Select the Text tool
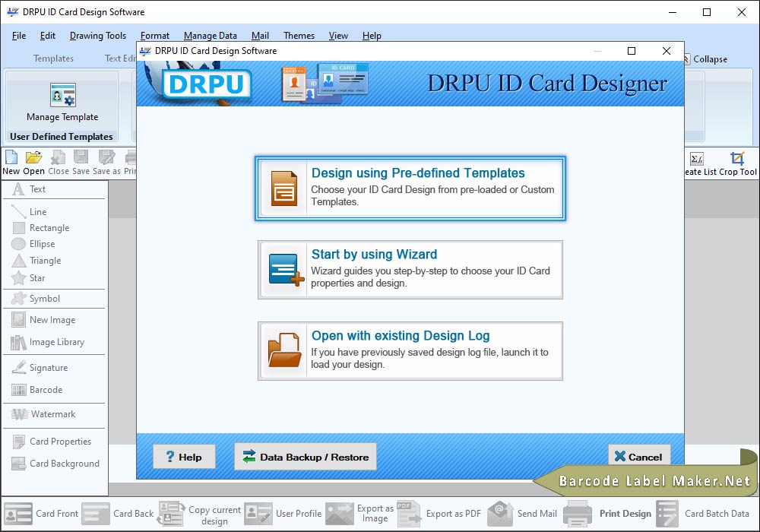 click(29, 189)
